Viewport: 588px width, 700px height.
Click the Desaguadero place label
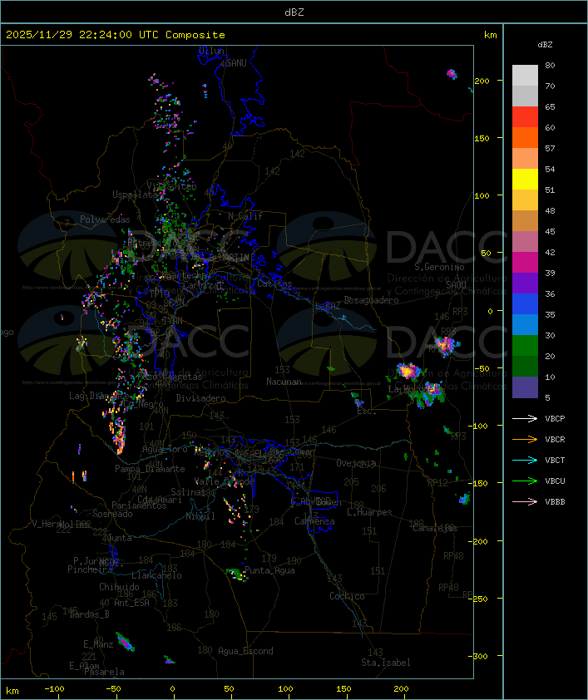tap(371, 300)
